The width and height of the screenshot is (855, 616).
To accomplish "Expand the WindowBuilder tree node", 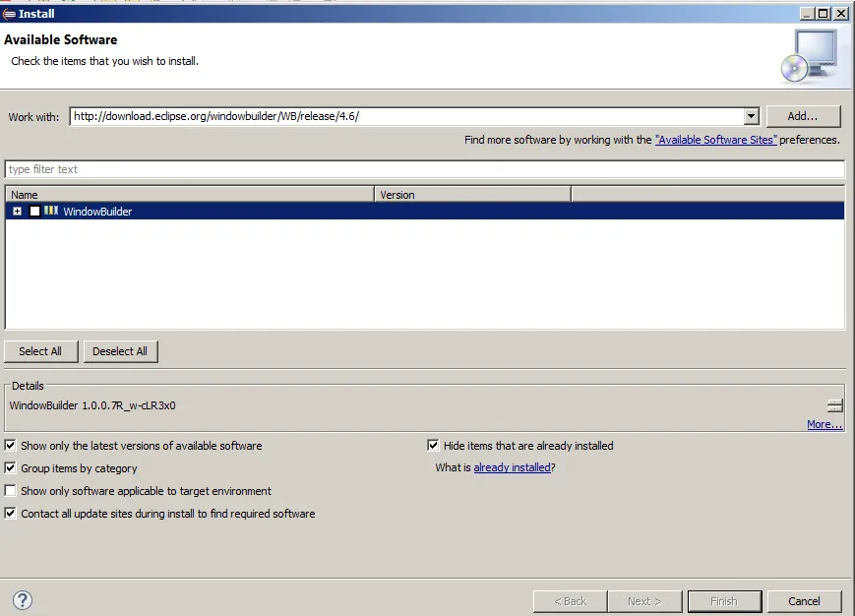I will [18, 211].
